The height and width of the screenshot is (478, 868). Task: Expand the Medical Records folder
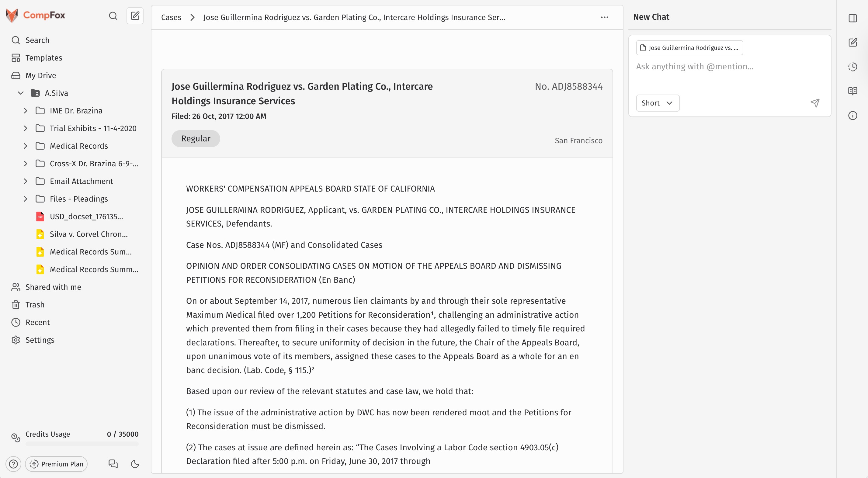26,146
